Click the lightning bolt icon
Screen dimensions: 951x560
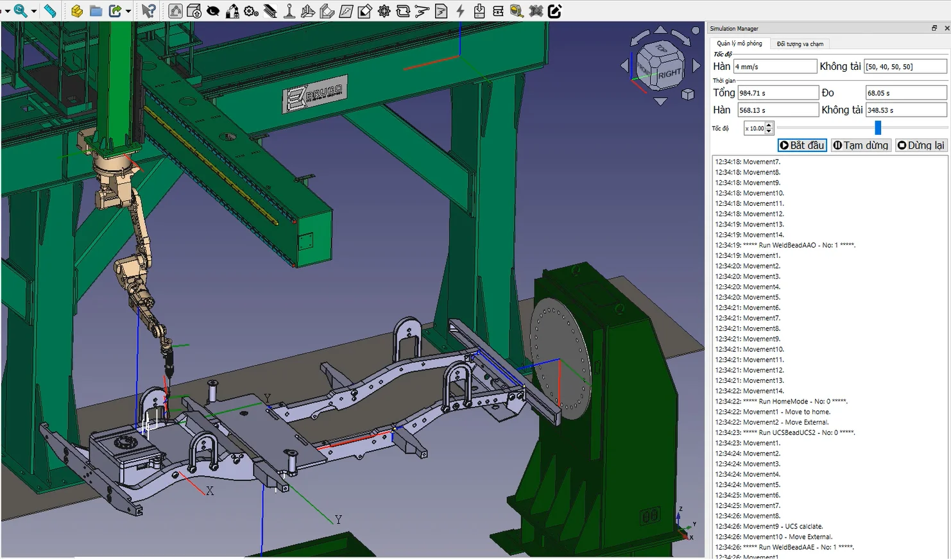coord(460,11)
